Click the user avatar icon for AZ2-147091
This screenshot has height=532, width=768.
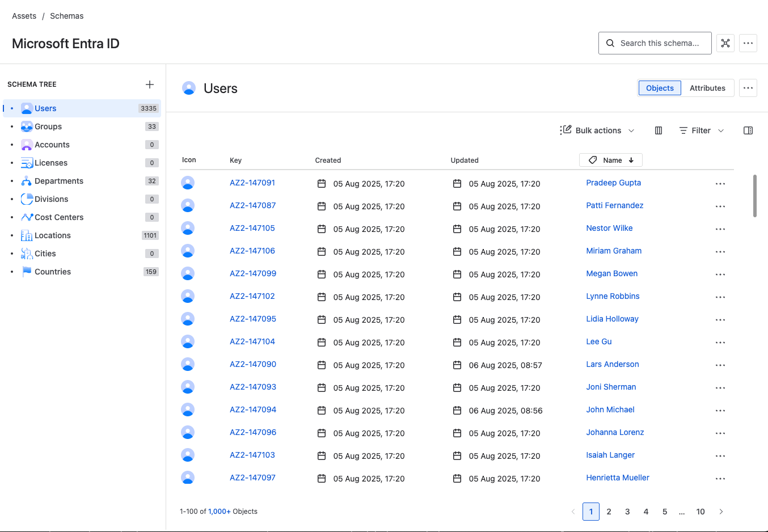188,183
